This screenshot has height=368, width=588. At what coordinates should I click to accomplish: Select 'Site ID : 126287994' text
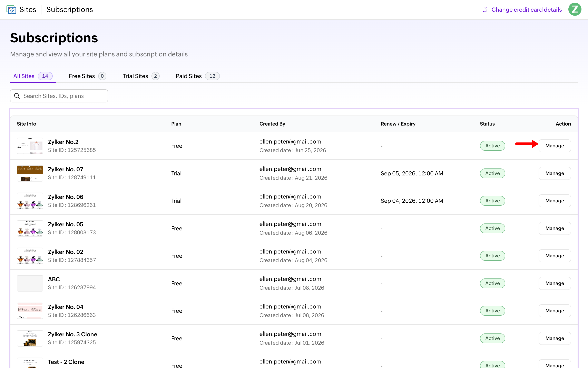72,287
